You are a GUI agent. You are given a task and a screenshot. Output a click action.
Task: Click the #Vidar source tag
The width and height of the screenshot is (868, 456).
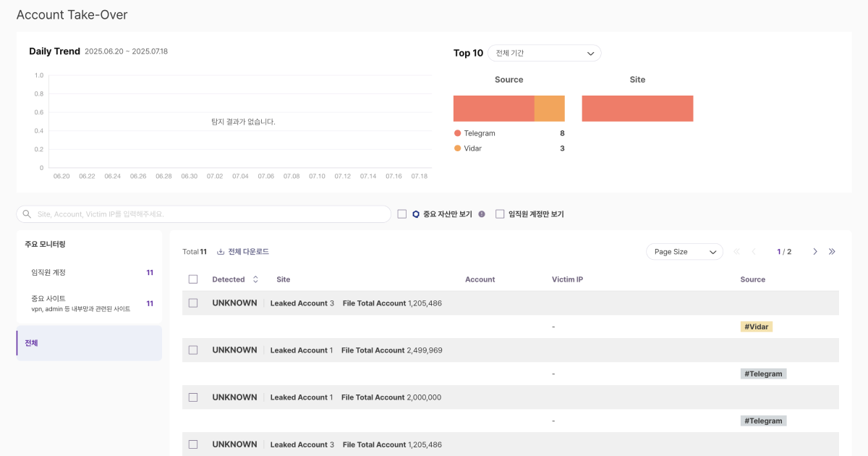(757, 327)
